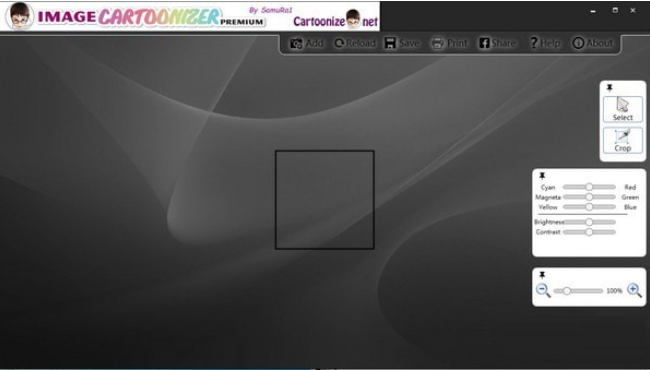Choose the Crop tool
650x370 pixels.
click(623, 140)
